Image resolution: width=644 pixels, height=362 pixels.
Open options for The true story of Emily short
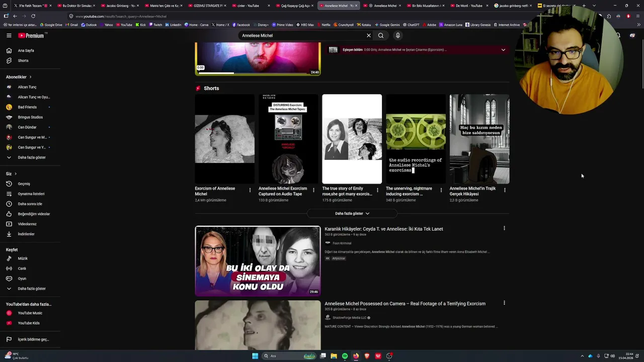pyautogui.click(x=377, y=190)
